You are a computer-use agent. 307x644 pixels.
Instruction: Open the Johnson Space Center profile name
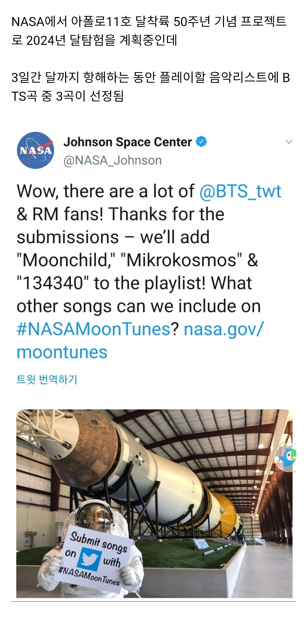coord(128,142)
